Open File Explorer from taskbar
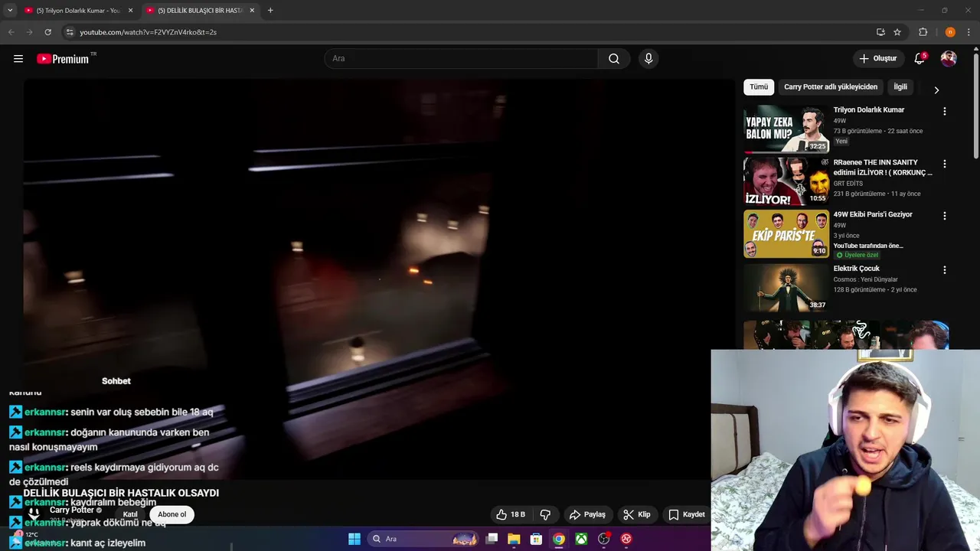Screen dimensions: 980x551 click(514, 539)
